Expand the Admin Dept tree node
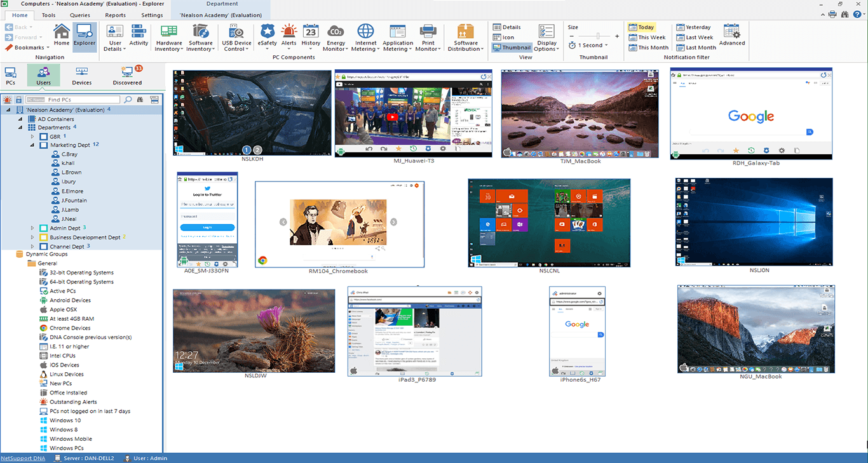 pyautogui.click(x=33, y=227)
